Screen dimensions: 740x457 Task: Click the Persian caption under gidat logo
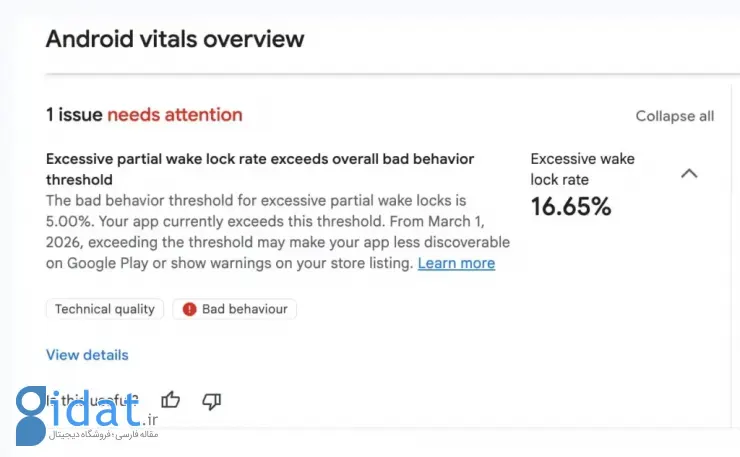105,435
